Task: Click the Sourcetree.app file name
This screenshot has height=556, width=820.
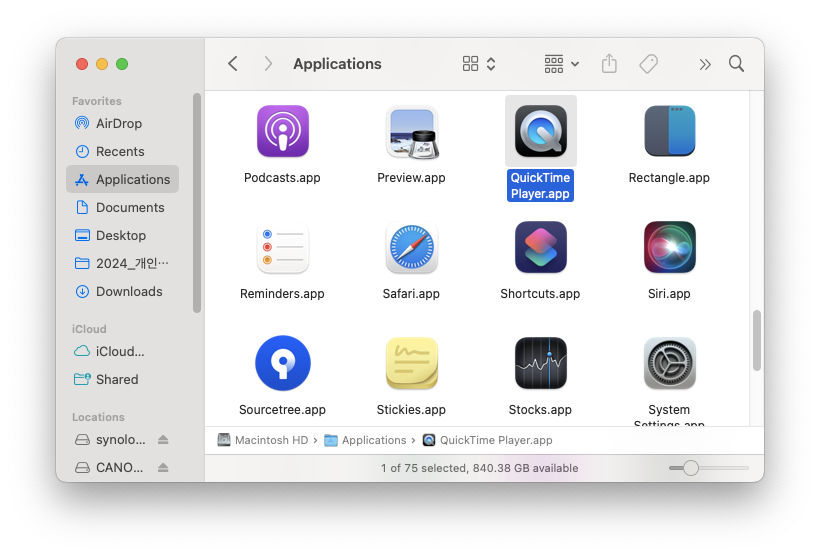Action: 282,410
